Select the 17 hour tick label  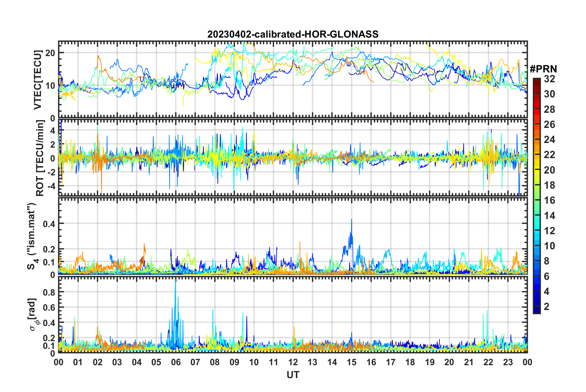pos(391,362)
